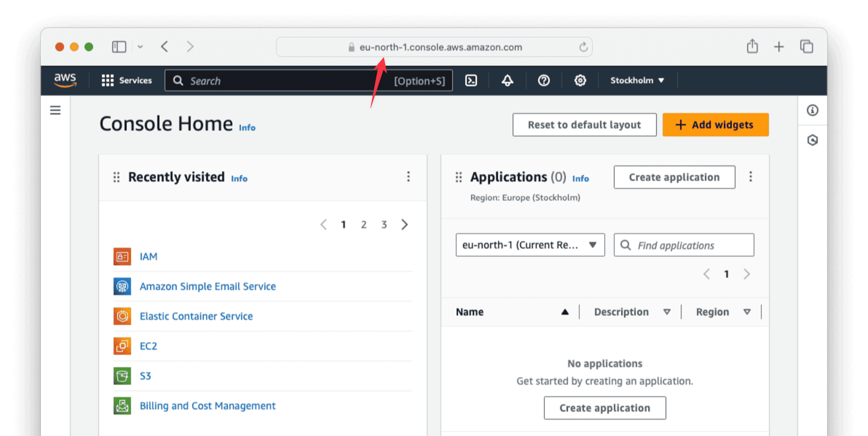Screen dimensions: 868x436
Task: Go back in Safari history
Action: pyautogui.click(x=164, y=47)
